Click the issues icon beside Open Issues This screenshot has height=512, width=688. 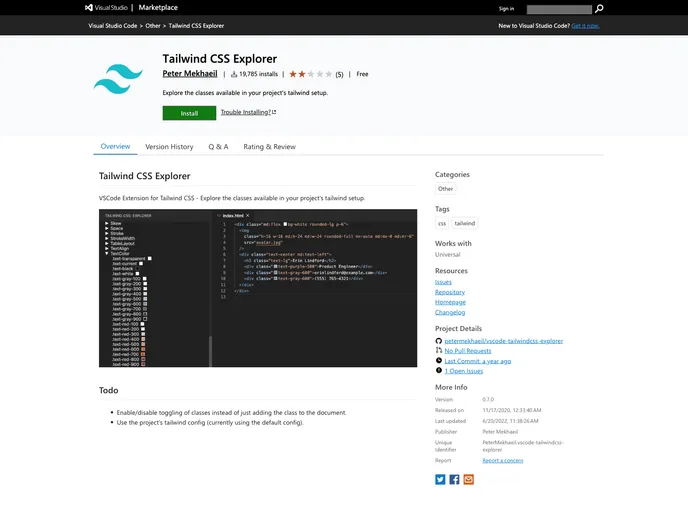point(438,371)
